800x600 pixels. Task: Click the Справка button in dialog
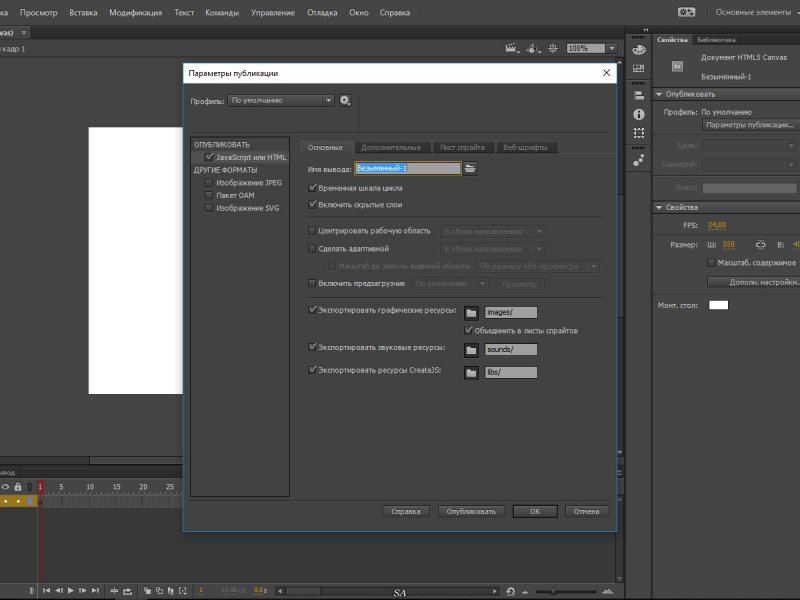click(406, 511)
